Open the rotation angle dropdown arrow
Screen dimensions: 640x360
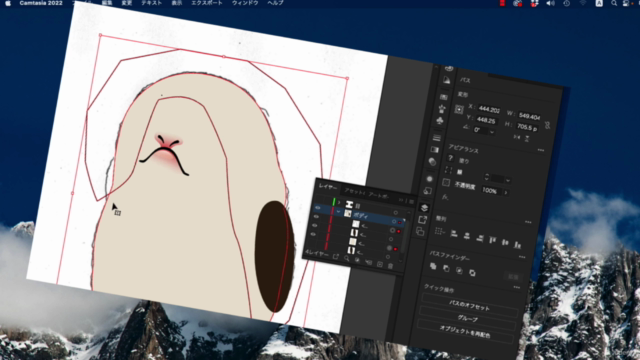[492, 132]
